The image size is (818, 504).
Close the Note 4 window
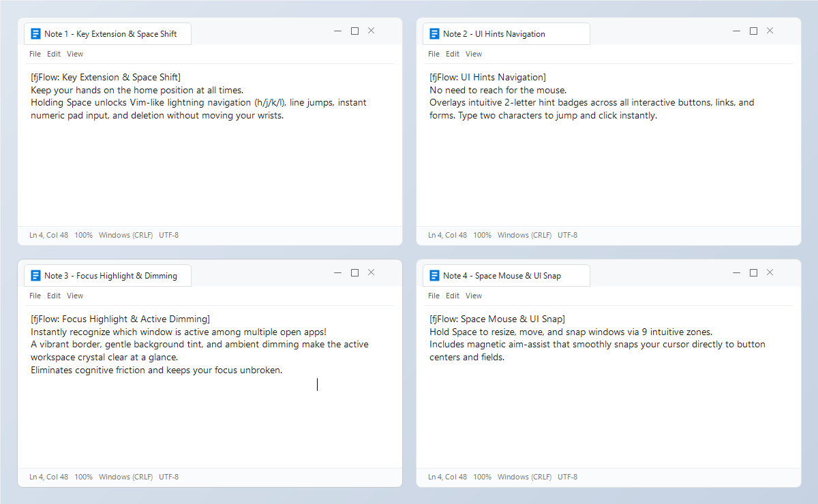click(x=770, y=272)
